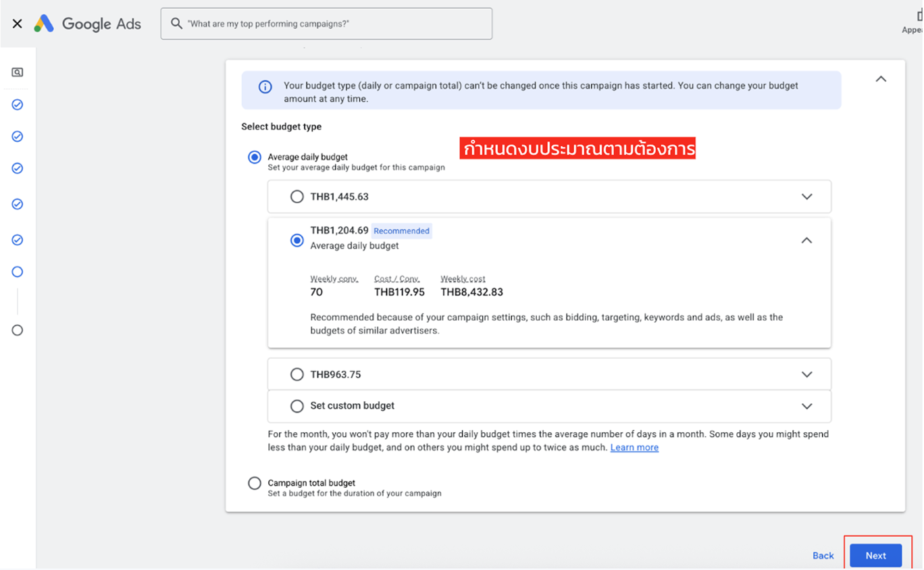This screenshot has height=570, width=924.
Task: Close the campaign setup with the X icon
Action: (x=18, y=24)
